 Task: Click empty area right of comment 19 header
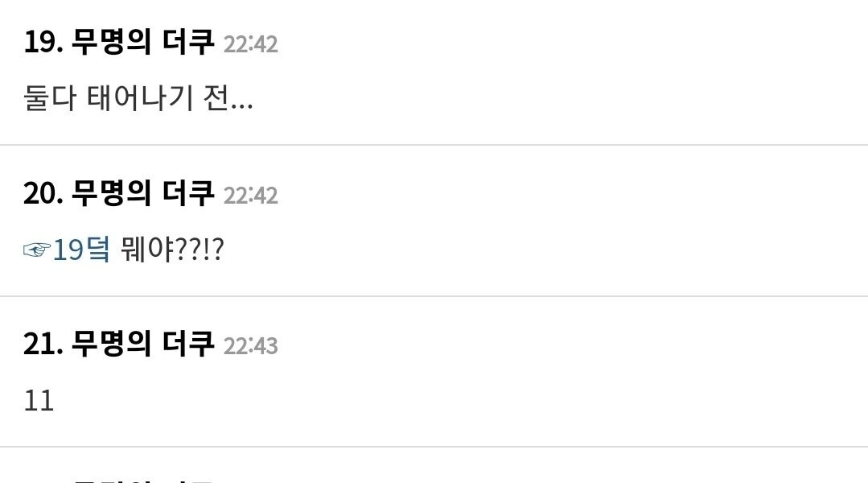[x=570, y=43]
